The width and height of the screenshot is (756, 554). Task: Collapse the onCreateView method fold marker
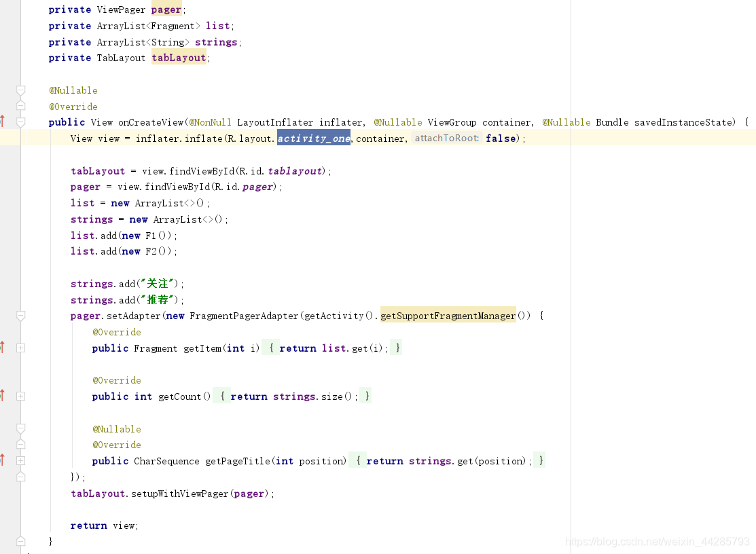(x=21, y=122)
